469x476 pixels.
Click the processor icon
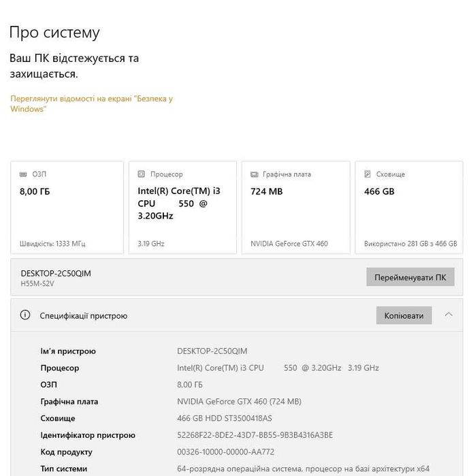[x=142, y=174]
